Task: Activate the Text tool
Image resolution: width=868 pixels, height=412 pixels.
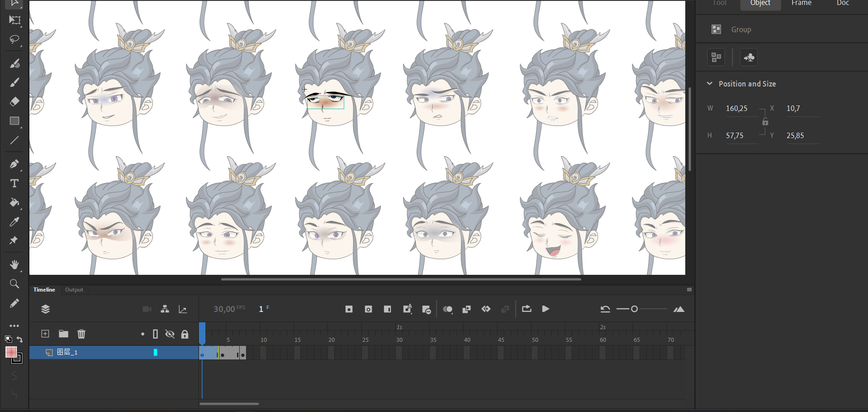Action: (x=14, y=183)
